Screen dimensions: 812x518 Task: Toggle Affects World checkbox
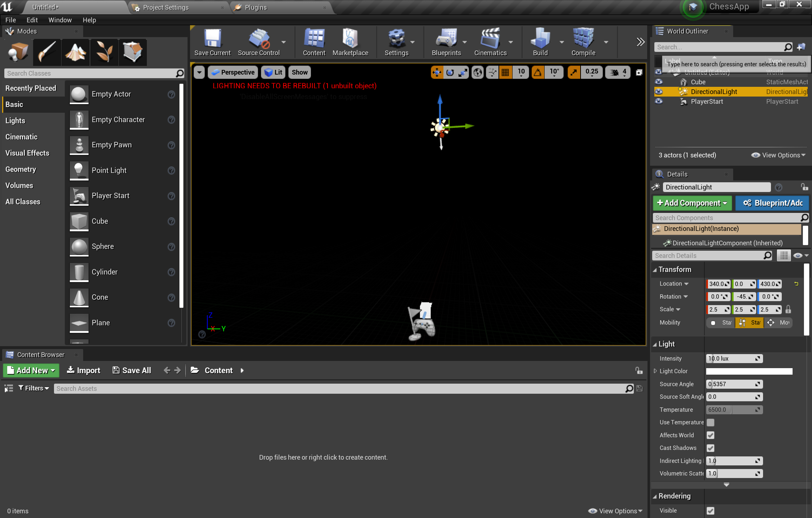(711, 435)
